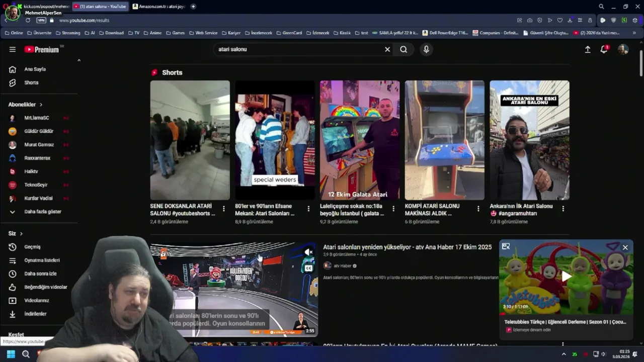644x362 pixels.
Task: Play the Teletubbies miniplayer video
Action: 567,276
